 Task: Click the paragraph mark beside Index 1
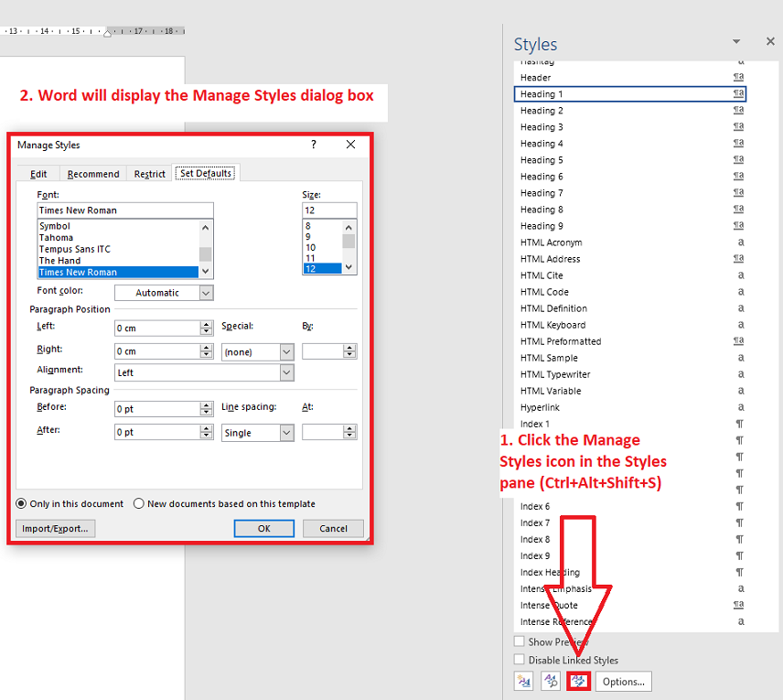click(x=740, y=424)
